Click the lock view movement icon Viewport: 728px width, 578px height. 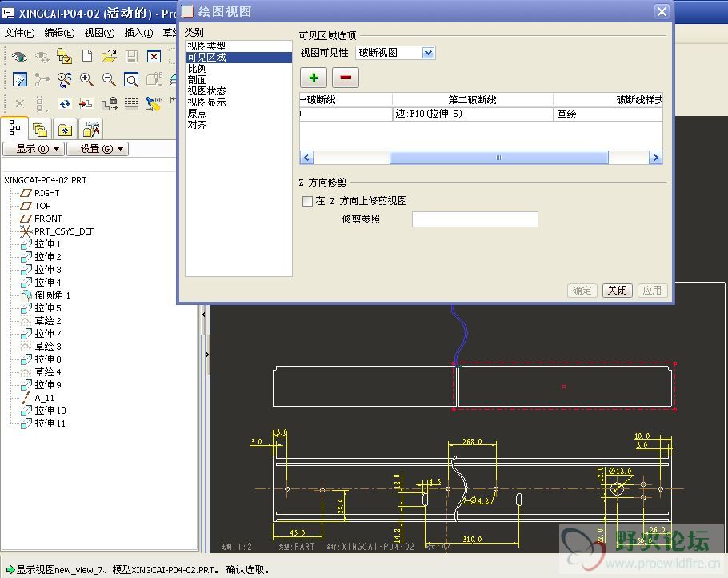tap(109, 103)
